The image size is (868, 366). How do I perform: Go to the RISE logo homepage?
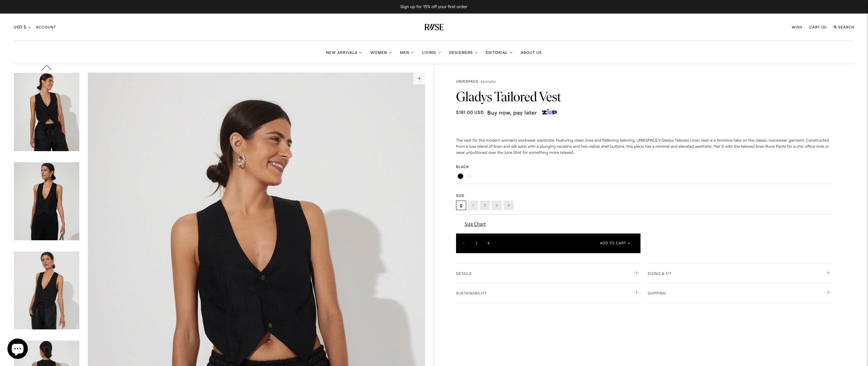coord(434,27)
